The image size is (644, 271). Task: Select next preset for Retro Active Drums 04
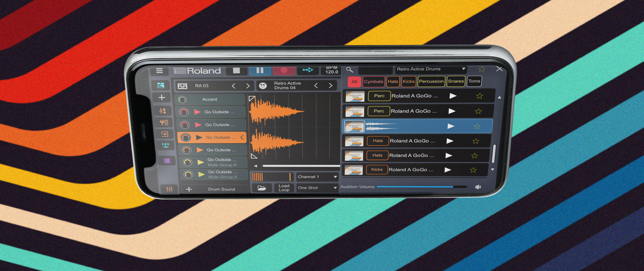point(330,86)
